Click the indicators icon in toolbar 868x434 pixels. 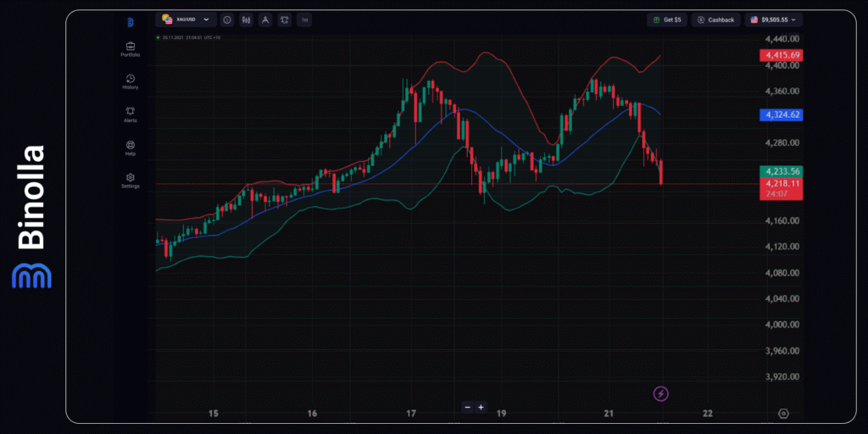click(x=284, y=19)
